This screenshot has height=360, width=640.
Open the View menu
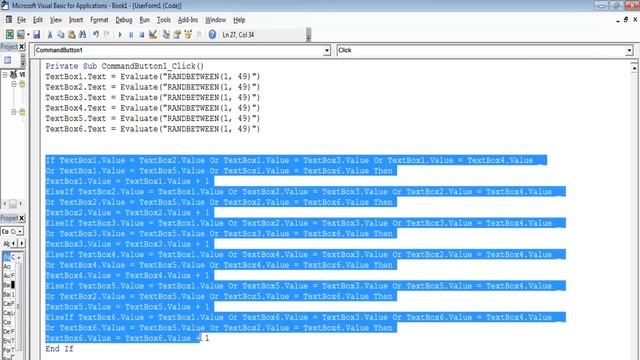click(56, 20)
